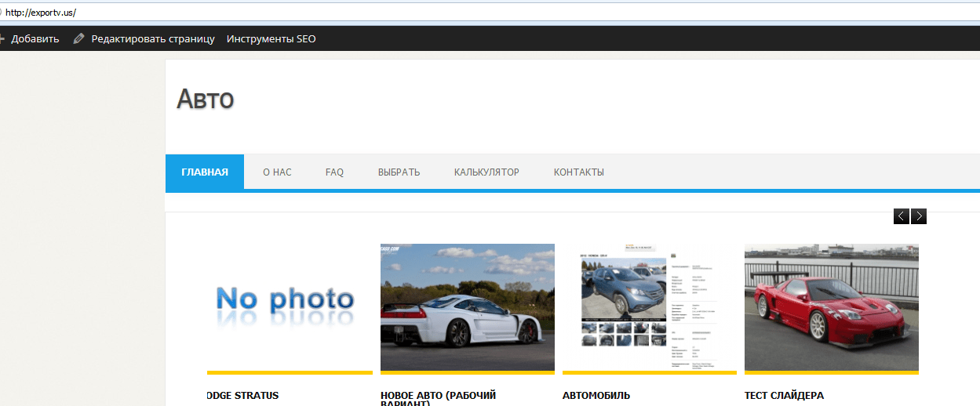The width and height of the screenshot is (980, 406).
Task: Open the НОВОЕ АВТО (РАБОЧИЙ ВАРИАНТ) title
Action: coord(439,398)
